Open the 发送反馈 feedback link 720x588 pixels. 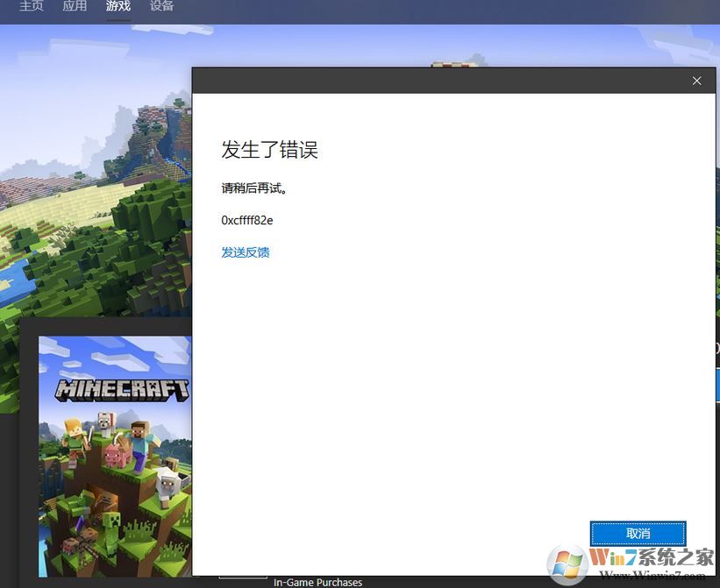pyautogui.click(x=245, y=252)
